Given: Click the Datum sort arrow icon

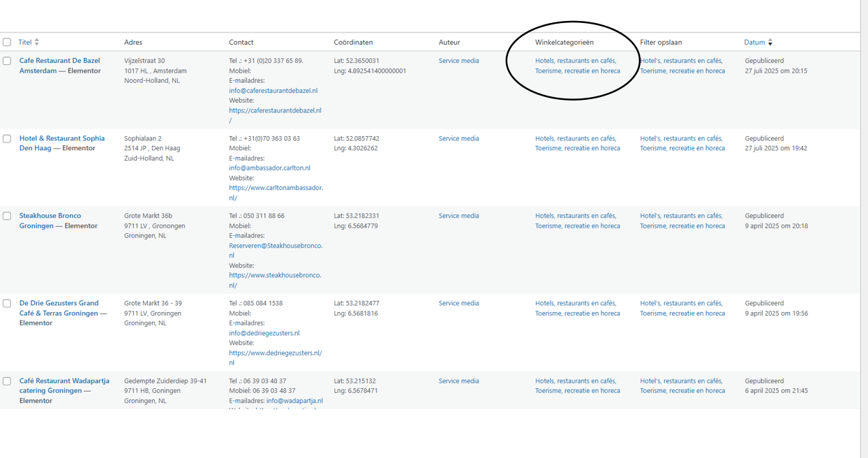Looking at the screenshot, I should coord(770,42).
